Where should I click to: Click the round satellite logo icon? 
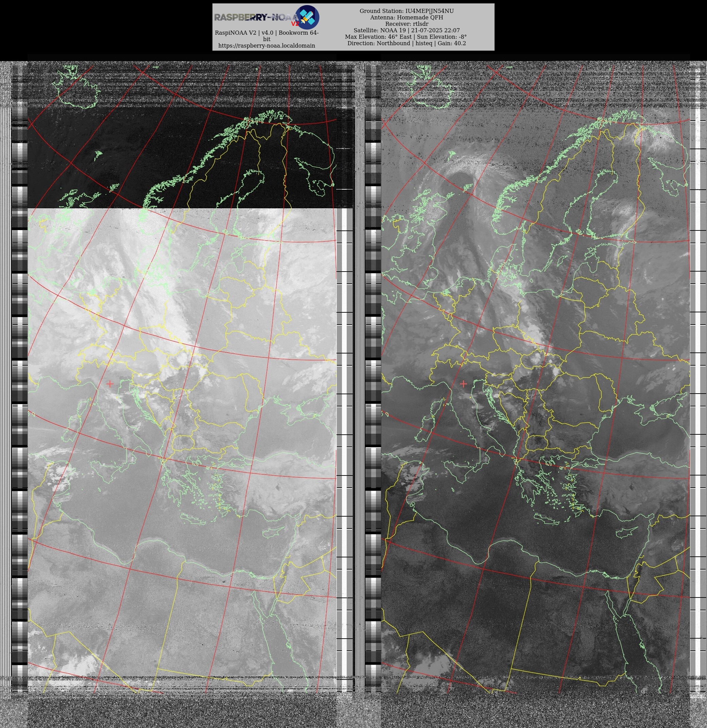pos(307,17)
